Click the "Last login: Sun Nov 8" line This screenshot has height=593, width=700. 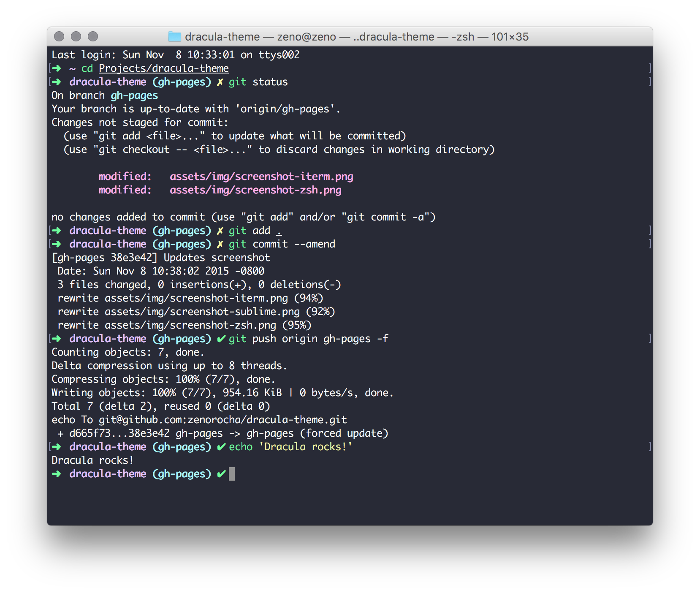(x=176, y=55)
